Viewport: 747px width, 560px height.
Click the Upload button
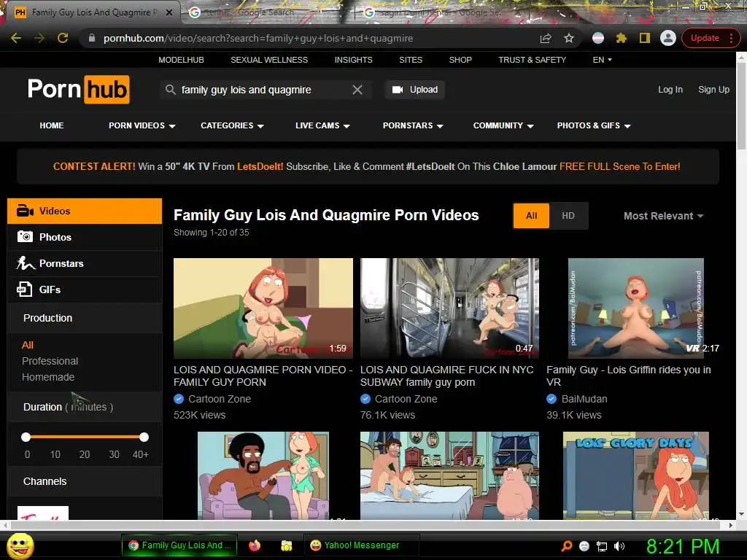415,90
